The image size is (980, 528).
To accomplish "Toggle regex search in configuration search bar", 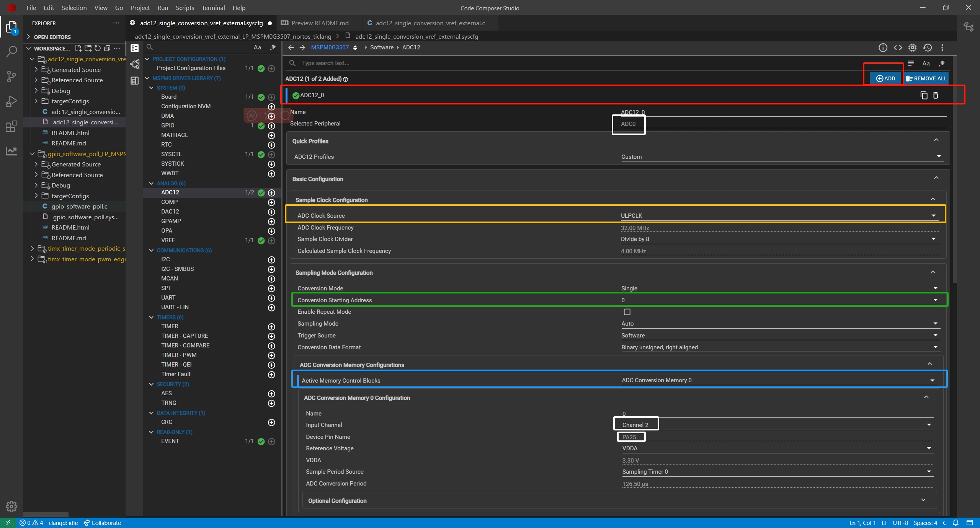I will tap(942, 63).
